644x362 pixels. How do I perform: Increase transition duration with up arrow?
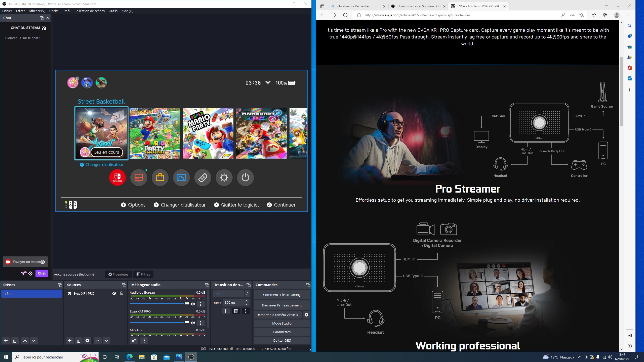pos(247,301)
